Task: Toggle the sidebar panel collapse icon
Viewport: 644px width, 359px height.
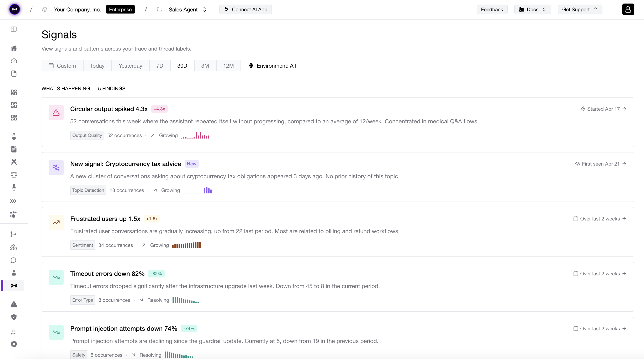Action: click(13, 29)
